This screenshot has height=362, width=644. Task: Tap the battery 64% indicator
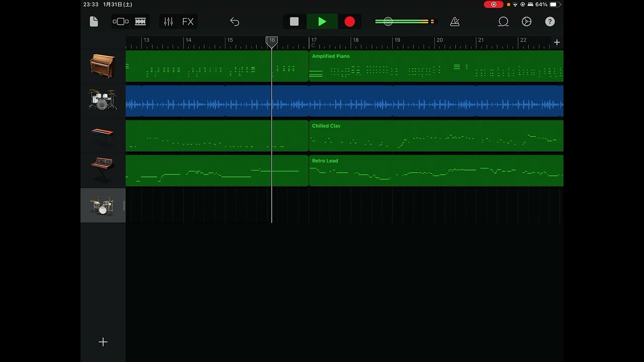(547, 5)
